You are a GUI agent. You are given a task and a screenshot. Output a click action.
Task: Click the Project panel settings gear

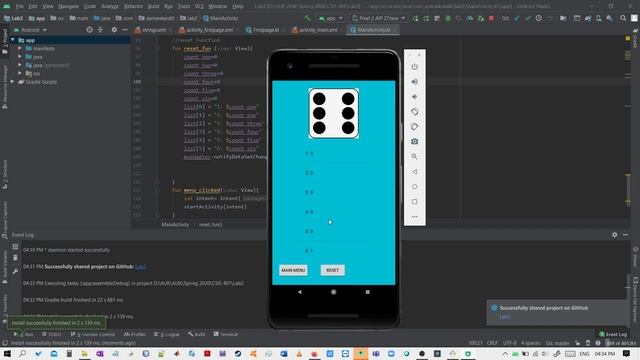114,30
